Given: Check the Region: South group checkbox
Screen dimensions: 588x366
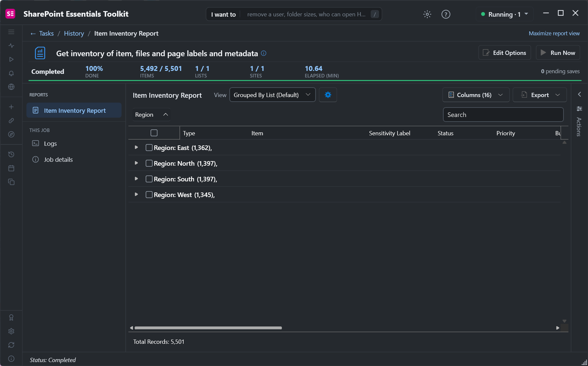Looking at the screenshot, I should 149,179.
